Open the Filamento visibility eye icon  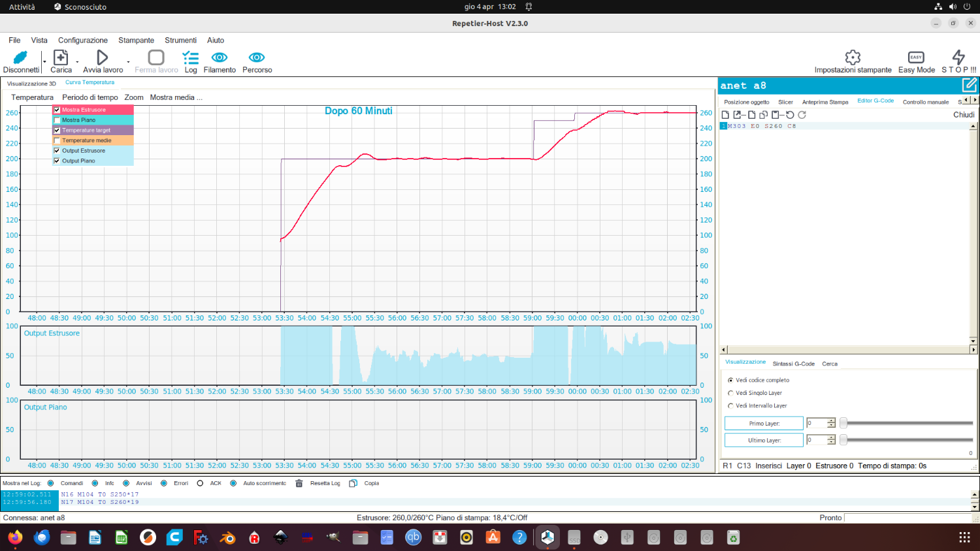pyautogui.click(x=220, y=58)
